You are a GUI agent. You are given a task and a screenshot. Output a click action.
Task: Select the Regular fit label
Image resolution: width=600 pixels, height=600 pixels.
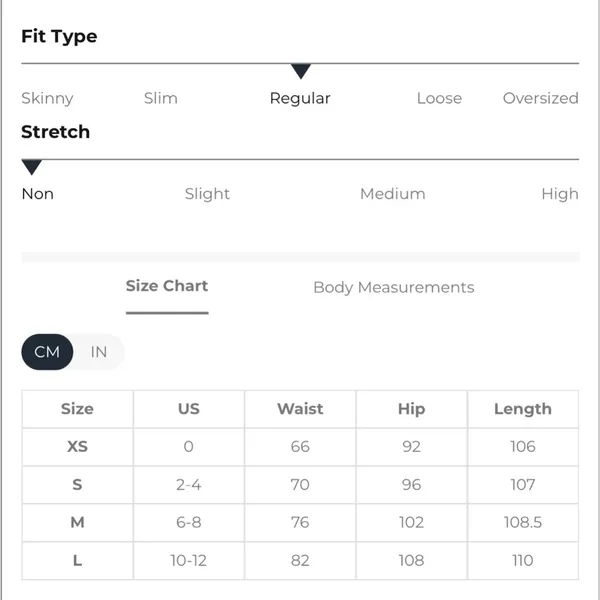pyautogui.click(x=300, y=99)
